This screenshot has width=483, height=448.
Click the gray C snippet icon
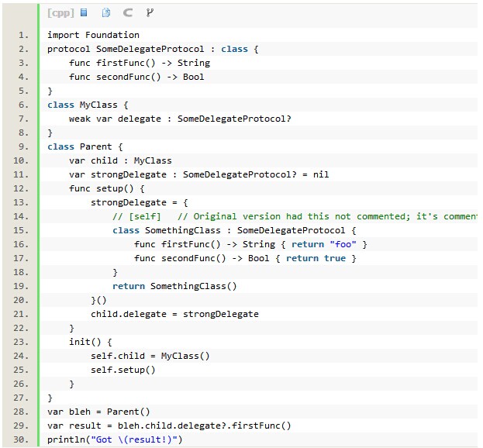128,12
